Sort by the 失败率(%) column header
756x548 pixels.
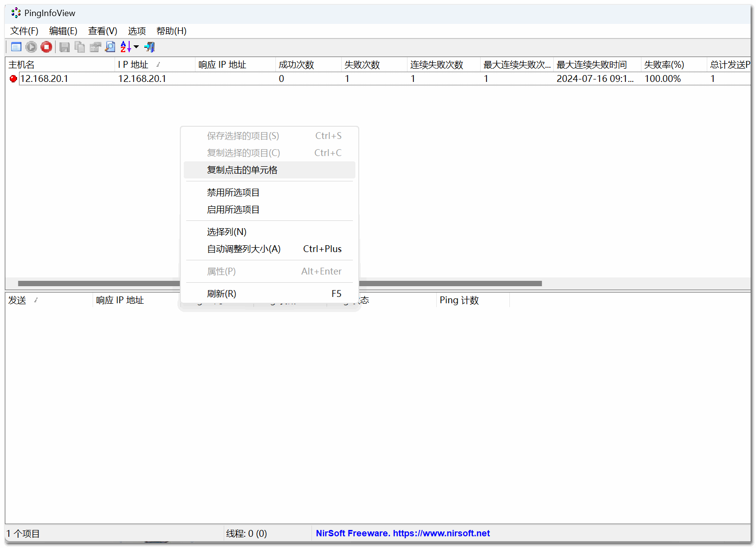(x=664, y=65)
